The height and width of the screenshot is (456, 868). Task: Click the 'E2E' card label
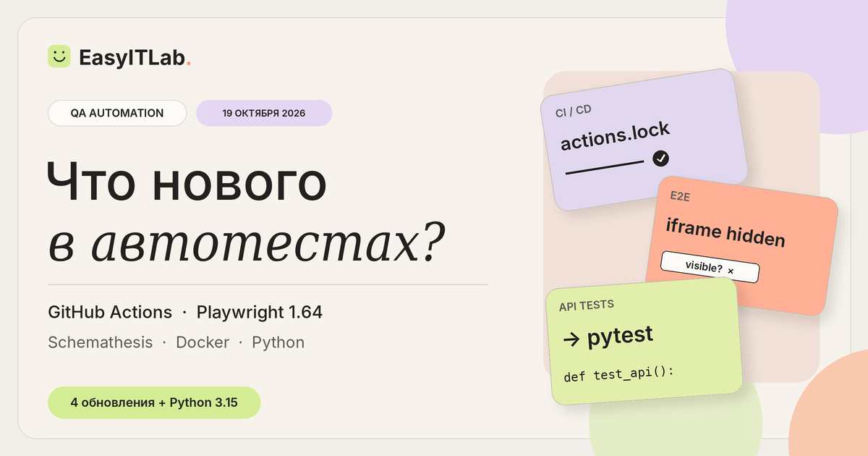[681, 197]
